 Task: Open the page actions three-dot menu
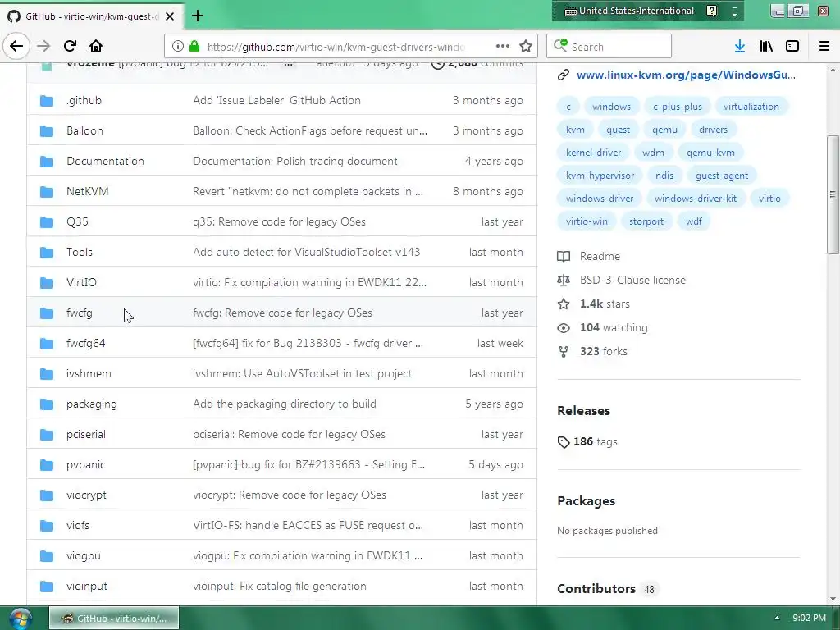[x=503, y=46]
